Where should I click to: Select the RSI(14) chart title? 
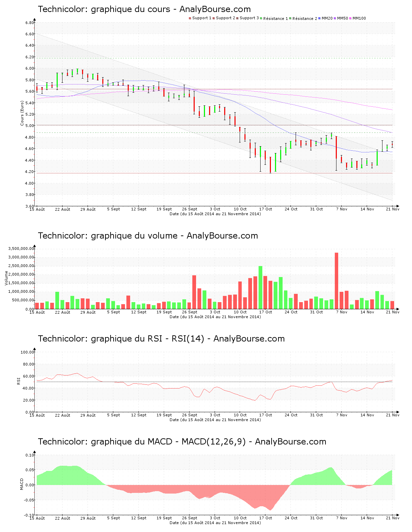point(161,339)
